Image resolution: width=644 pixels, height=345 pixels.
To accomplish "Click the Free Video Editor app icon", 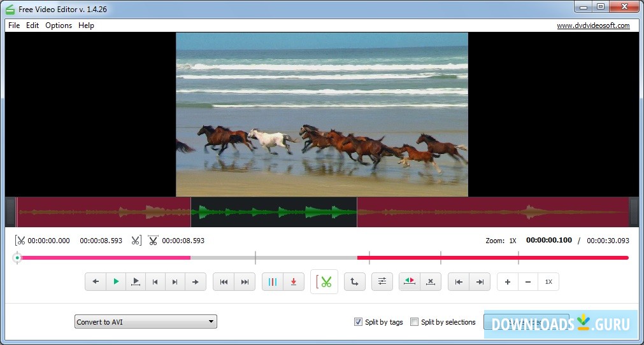I will click(x=10, y=9).
